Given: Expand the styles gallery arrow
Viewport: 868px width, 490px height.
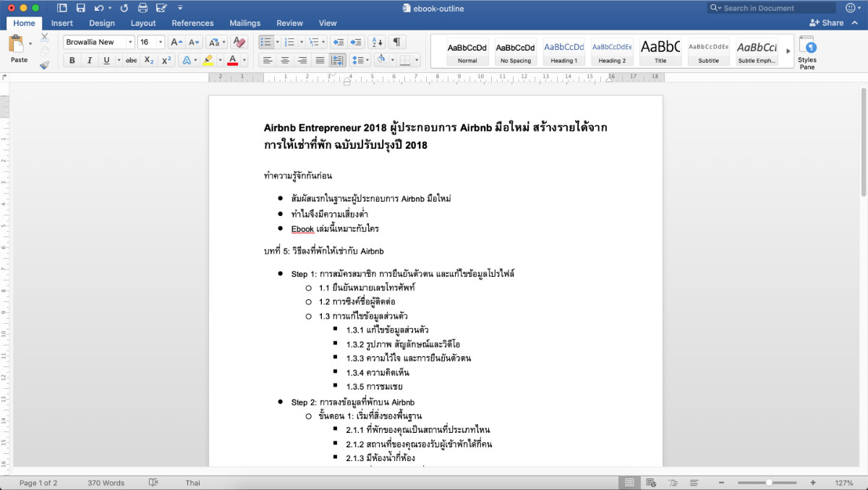Looking at the screenshot, I should pyautogui.click(x=788, y=51).
